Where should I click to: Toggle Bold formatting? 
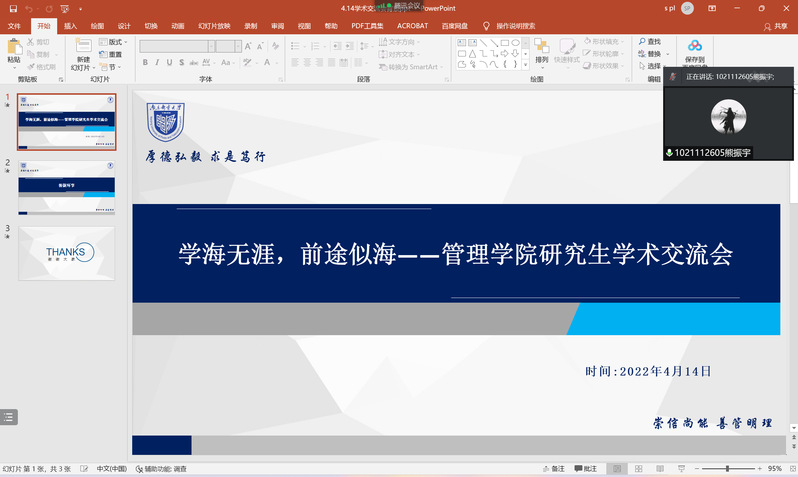pos(144,62)
